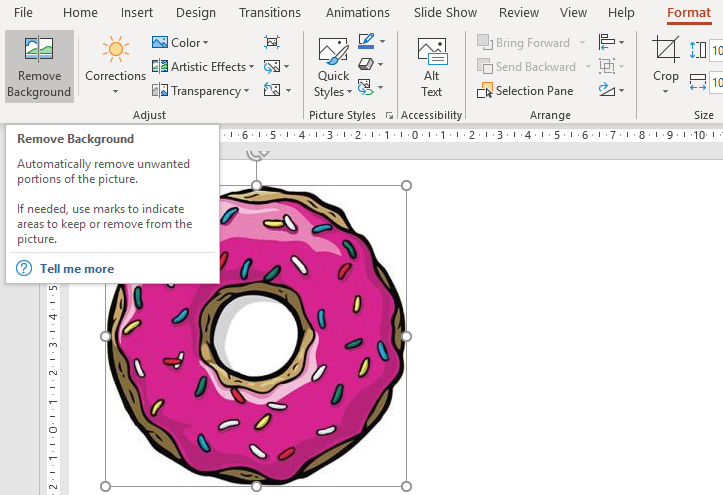Click the Tell me more link
The height and width of the screenshot is (495, 723).
(76, 269)
